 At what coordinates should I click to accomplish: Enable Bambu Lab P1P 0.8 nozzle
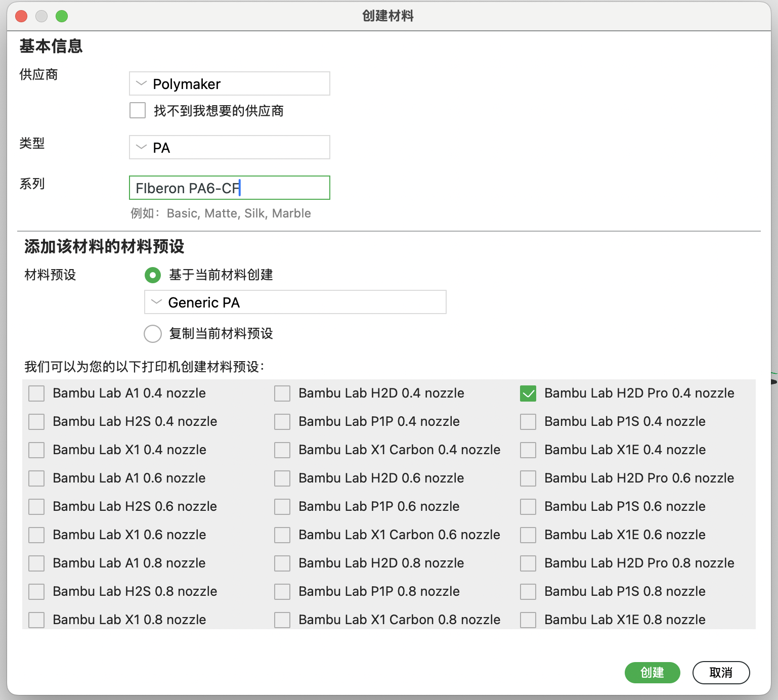click(282, 592)
